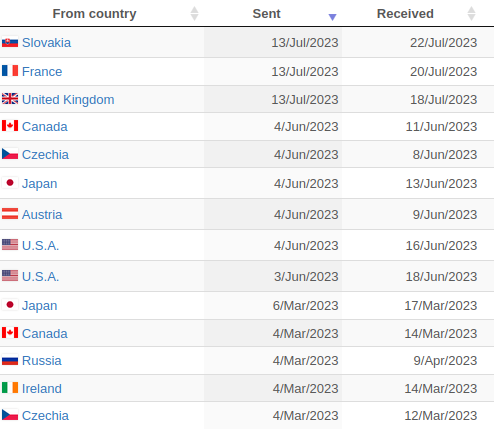Open the Slovakia country link
Viewport: 494px width, 429px height.
pos(46,43)
